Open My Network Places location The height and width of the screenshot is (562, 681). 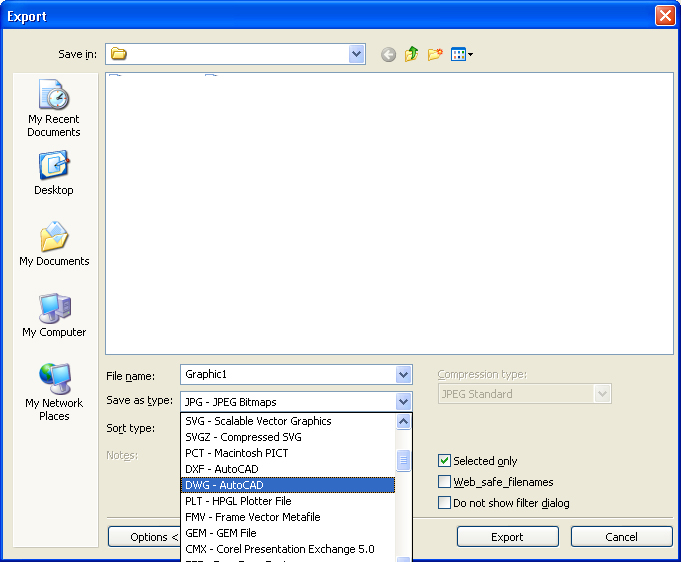click(54, 392)
